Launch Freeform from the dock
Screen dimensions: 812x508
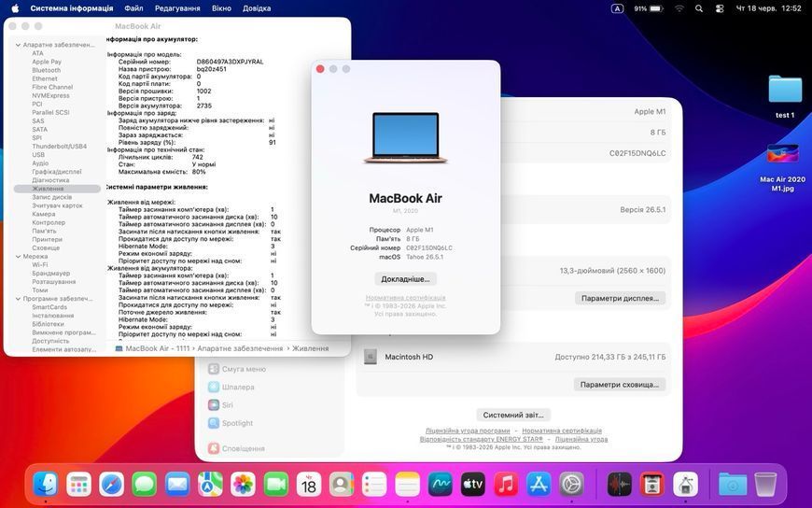click(x=441, y=486)
